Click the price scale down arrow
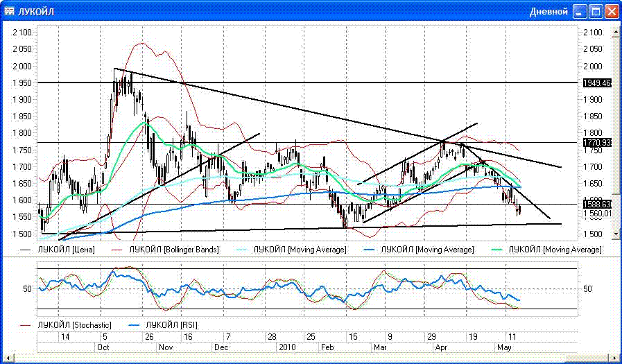The width and height of the screenshot is (622, 364). (x=616, y=234)
